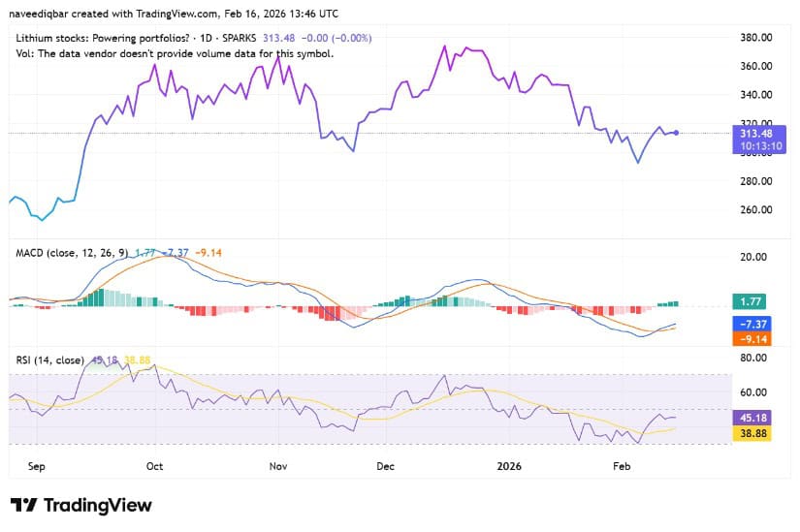Click the yellow RSI average tag 38.88
The width and height of the screenshot is (800, 532).
click(751, 434)
